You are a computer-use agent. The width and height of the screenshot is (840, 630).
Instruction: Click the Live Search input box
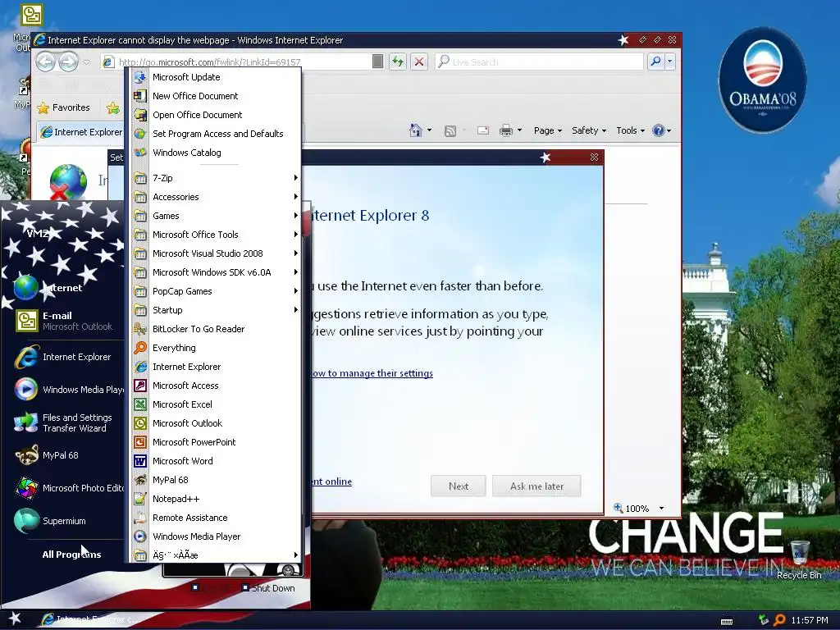tap(540, 62)
